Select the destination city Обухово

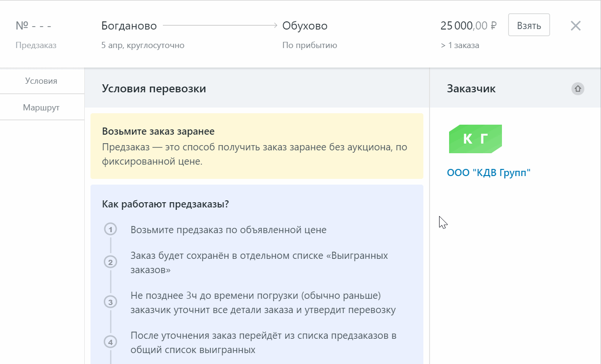click(x=305, y=26)
